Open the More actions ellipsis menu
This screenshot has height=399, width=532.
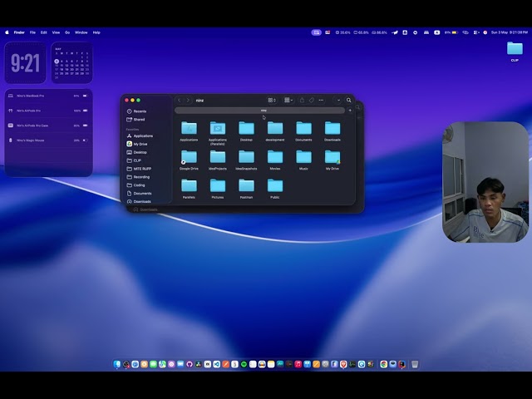pyautogui.click(x=321, y=100)
